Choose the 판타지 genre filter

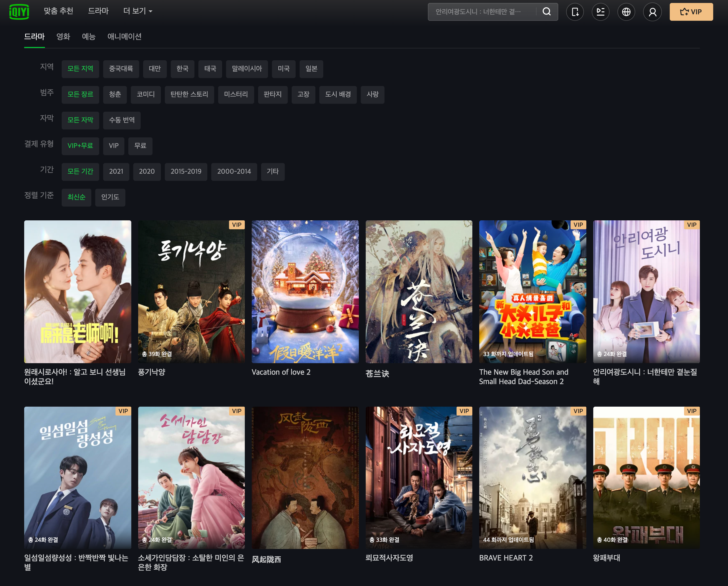(272, 94)
